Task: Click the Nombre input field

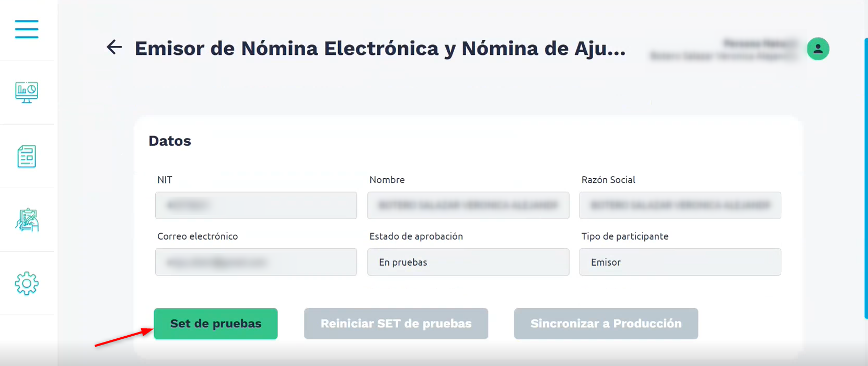Action: (468, 205)
